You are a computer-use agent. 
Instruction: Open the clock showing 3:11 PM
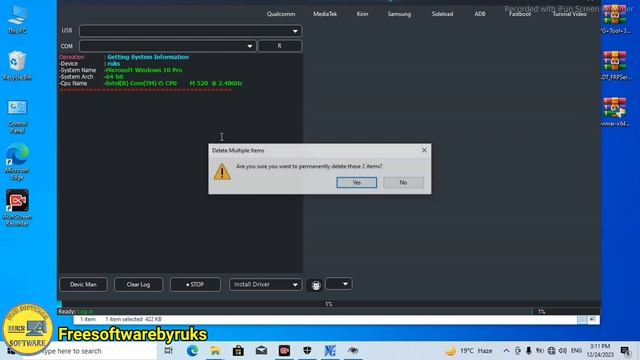click(x=600, y=351)
